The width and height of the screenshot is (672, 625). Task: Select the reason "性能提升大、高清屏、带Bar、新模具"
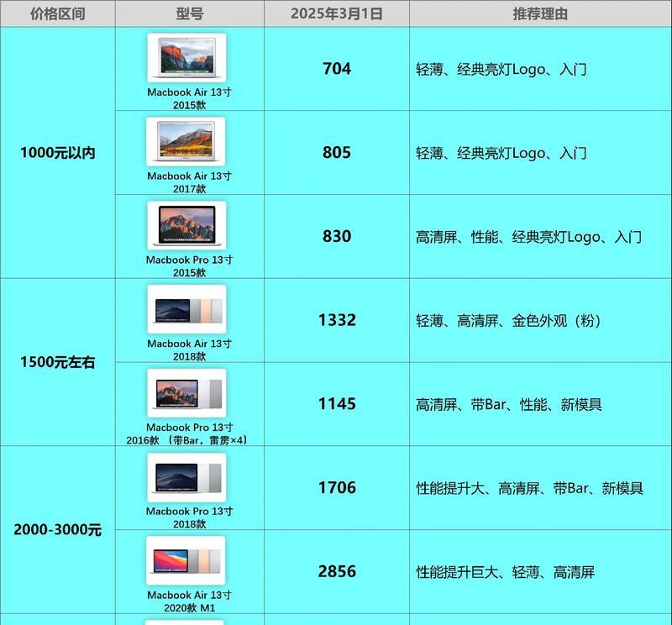coord(529,488)
